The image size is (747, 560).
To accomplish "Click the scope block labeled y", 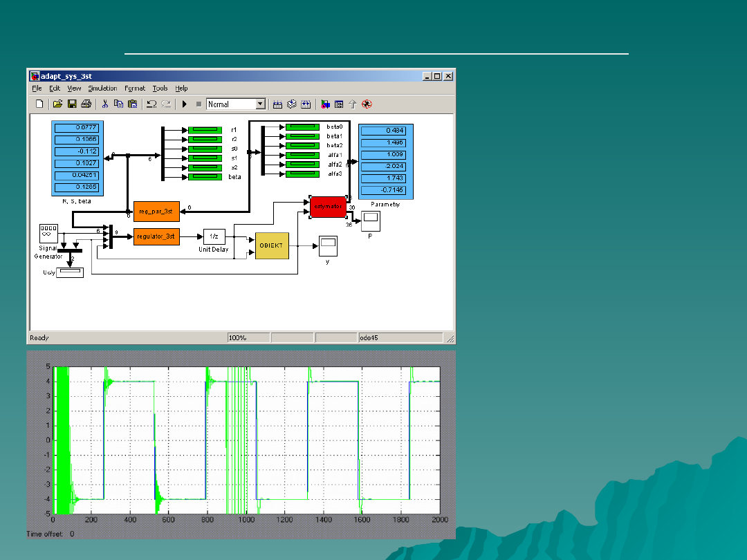I will [x=328, y=245].
